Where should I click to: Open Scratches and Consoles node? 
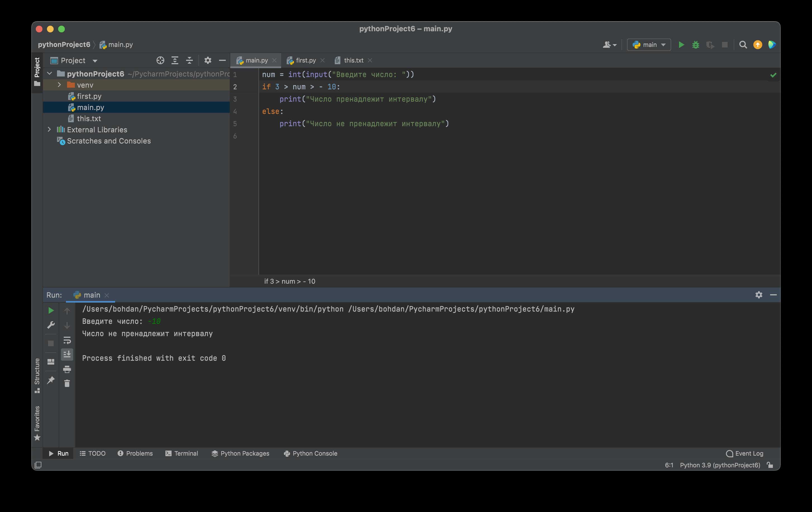coord(136,141)
